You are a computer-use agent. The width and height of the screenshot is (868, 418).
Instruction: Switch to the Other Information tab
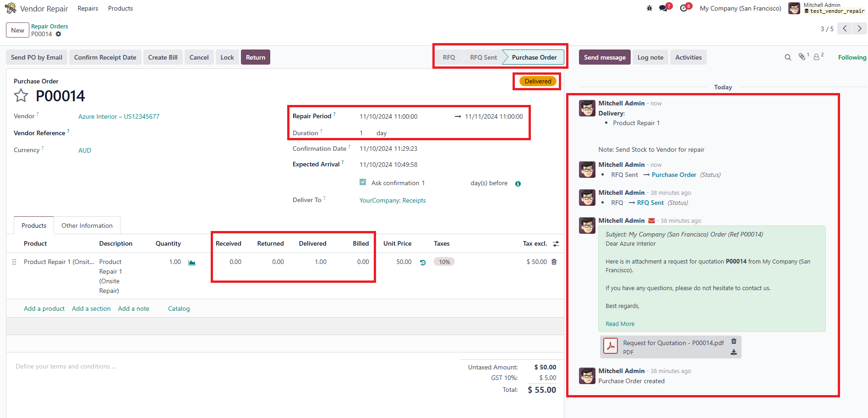click(x=87, y=225)
